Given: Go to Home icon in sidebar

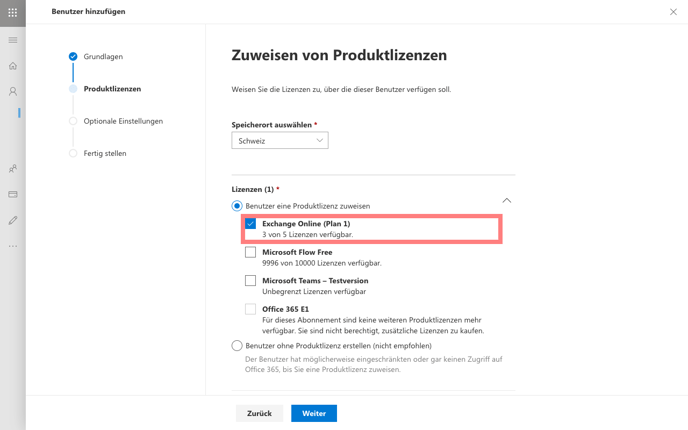Looking at the screenshot, I should click(x=13, y=66).
